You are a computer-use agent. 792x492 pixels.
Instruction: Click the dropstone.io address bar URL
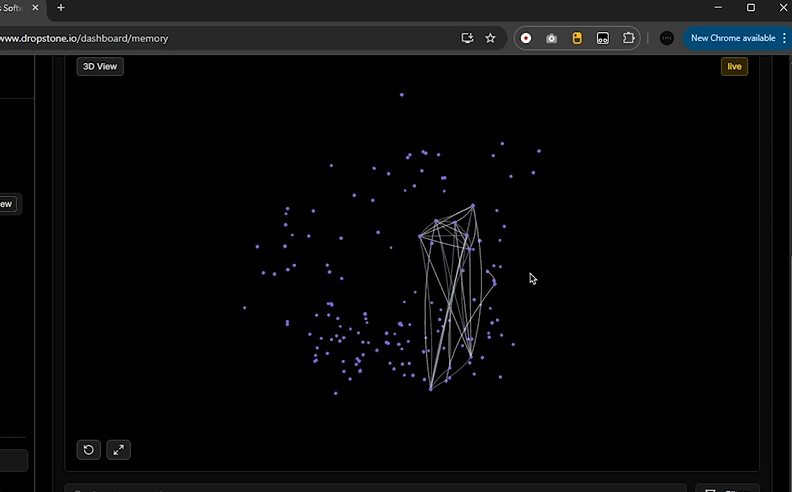point(84,38)
